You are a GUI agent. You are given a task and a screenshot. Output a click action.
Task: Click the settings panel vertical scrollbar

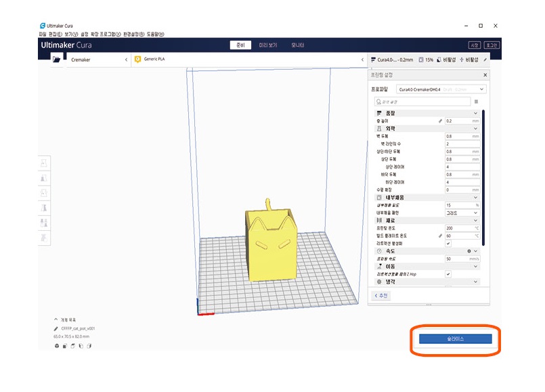click(x=483, y=178)
